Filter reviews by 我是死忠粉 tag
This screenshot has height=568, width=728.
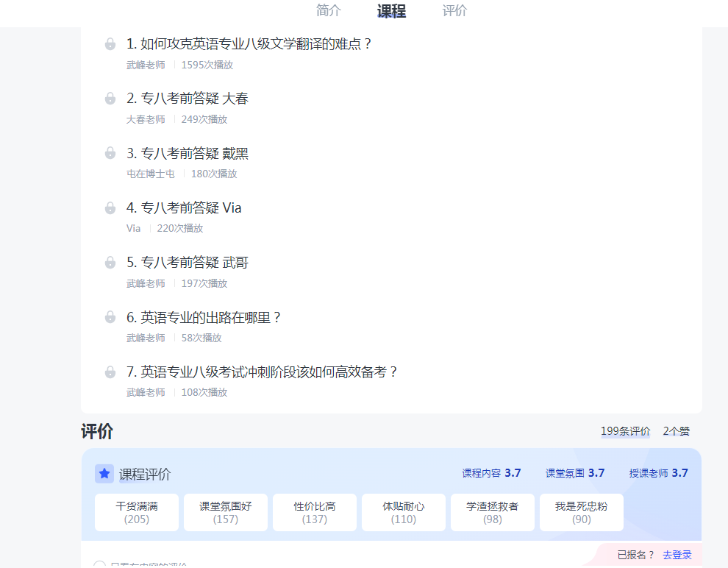pyautogui.click(x=582, y=512)
